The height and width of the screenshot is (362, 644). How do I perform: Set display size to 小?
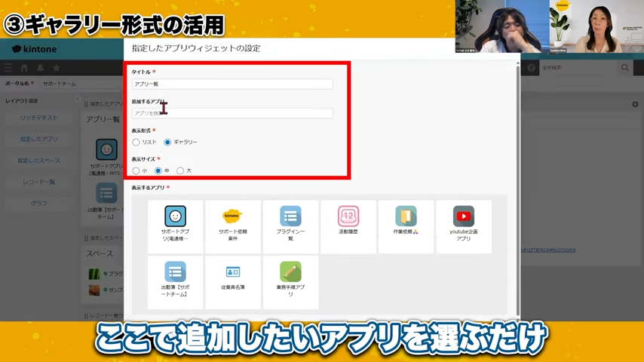pyautogui.click(x=136, y=170)
